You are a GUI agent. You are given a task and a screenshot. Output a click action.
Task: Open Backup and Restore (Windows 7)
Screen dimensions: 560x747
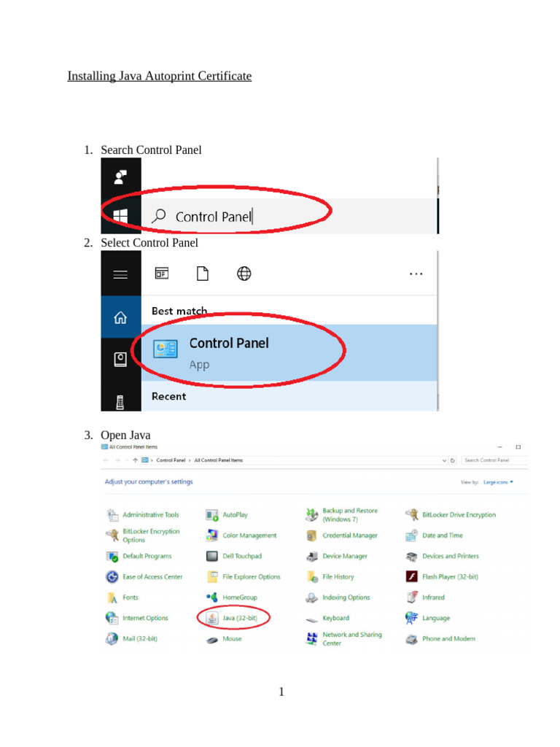[x=342, y=514]
